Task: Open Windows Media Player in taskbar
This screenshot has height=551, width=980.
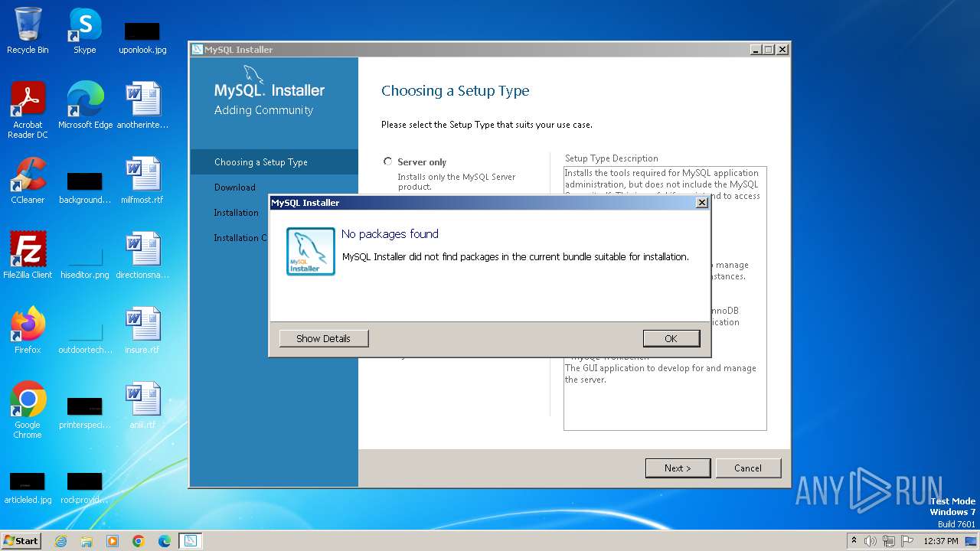Action: click(x=113, y=541)
